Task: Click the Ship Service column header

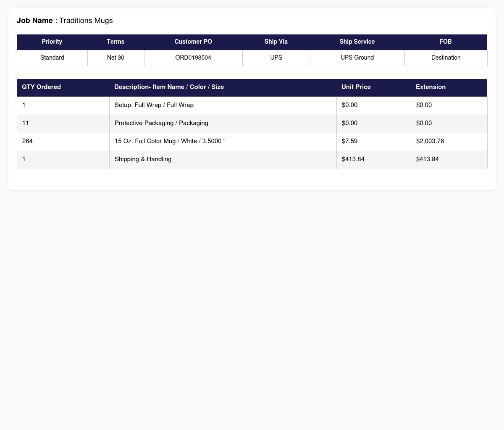Action: [357, 42]
